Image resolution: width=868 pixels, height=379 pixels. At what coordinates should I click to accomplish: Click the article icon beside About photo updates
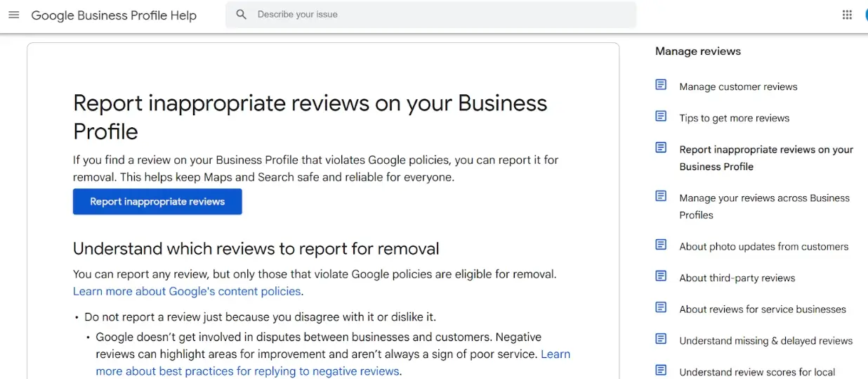(661, 245)
